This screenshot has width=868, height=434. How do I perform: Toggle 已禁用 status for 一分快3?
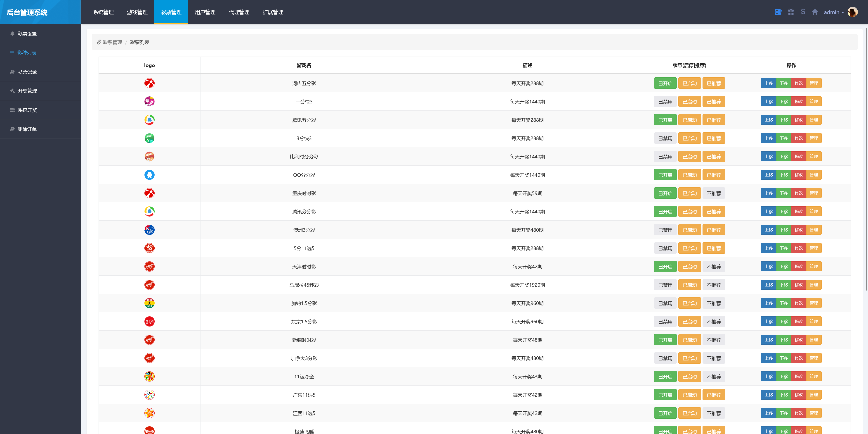[665, 102]
